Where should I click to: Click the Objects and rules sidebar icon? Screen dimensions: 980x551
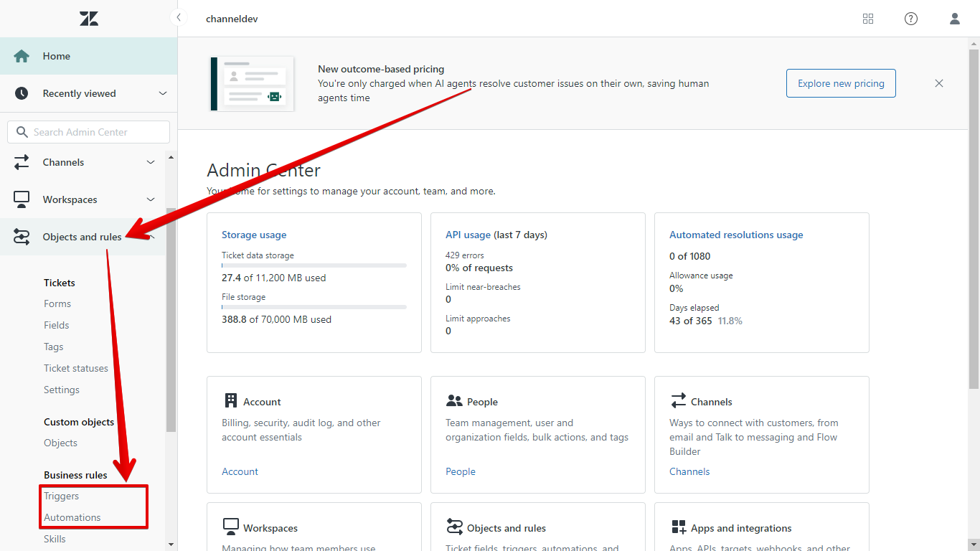pos(22,237)
